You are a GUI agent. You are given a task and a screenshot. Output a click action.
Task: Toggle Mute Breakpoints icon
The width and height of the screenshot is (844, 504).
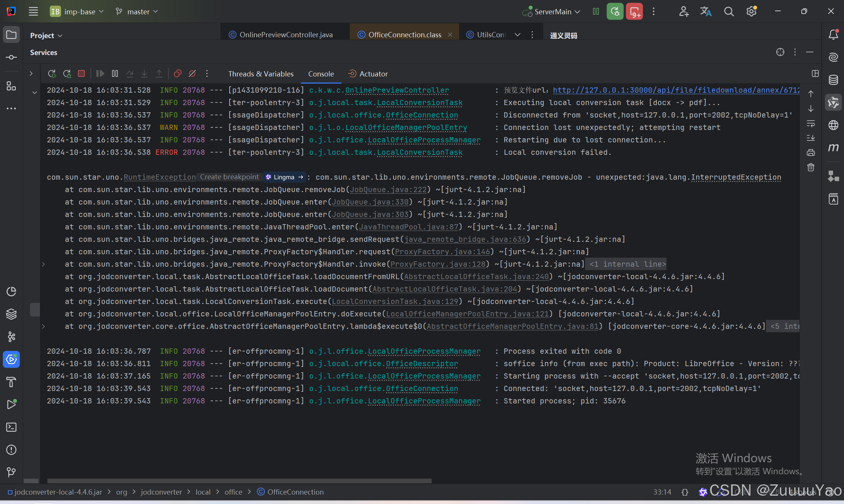click(192, 73)
